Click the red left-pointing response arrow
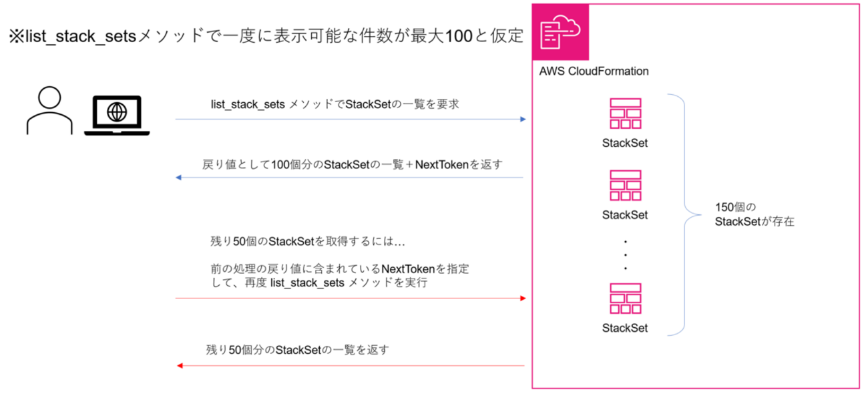Image resolution: width=868 pixels, height=406 pixels. click(351, 365)
